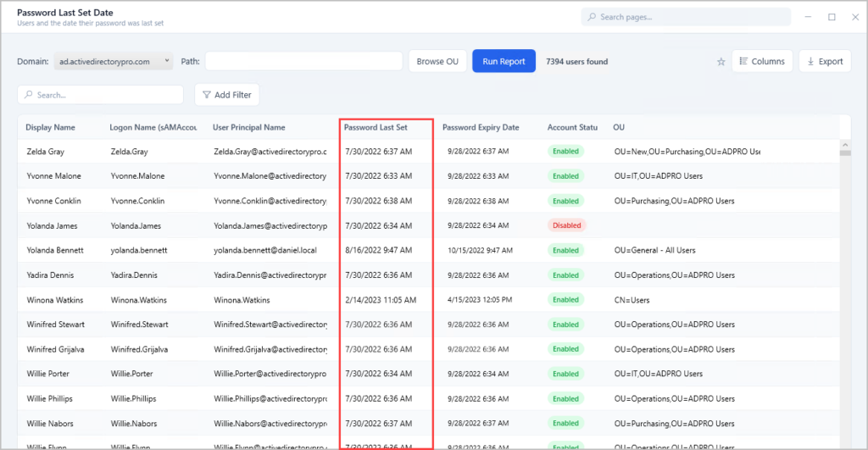Select Winifred Grijalva display name
Image resolution: width=868 pixels, height=450 pixels.
point(55,349)
